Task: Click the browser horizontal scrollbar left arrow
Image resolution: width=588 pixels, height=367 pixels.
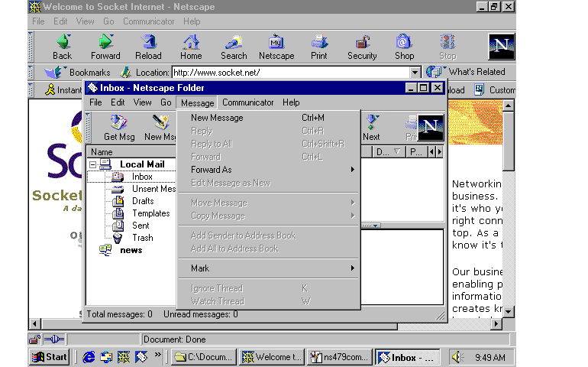Action: click(x=34, y=324)
